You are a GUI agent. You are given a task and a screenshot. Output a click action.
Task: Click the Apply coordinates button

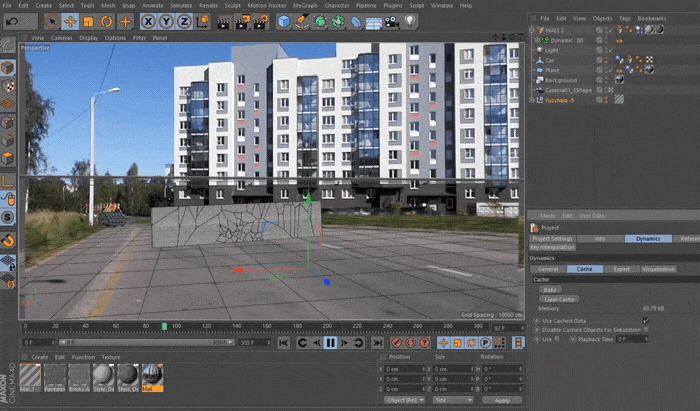click(x=501, y=399)
